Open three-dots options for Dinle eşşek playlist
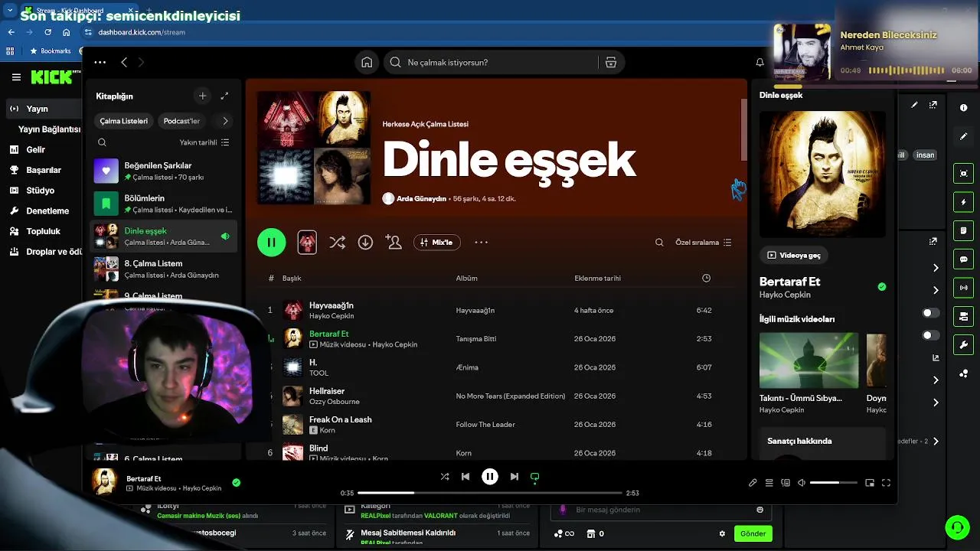Viewport: 980px width, 551px height. (481, 242)
